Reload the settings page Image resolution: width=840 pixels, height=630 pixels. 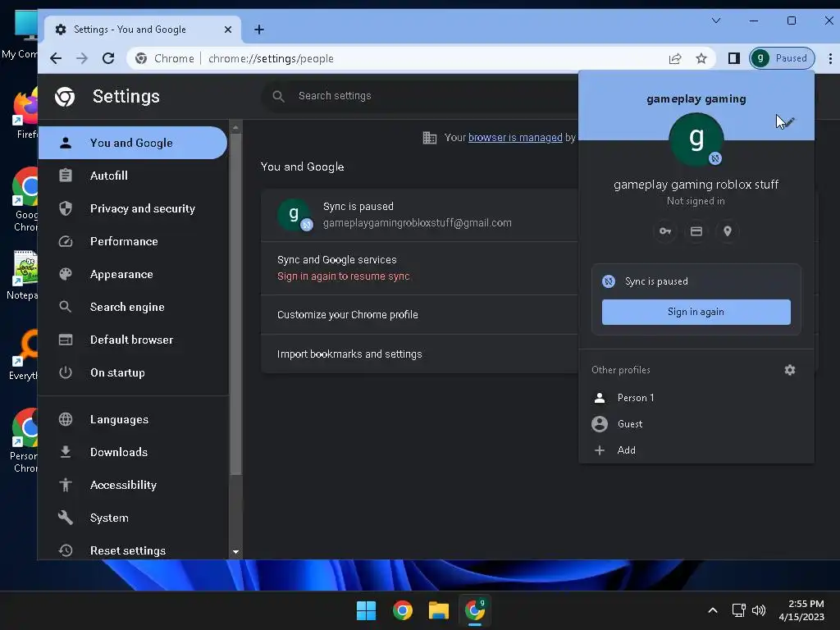tap(108, 58)
